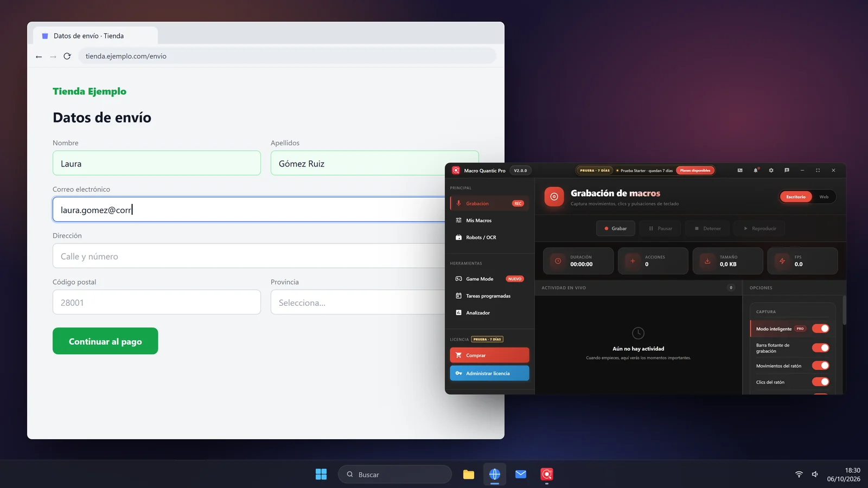Open the Analizador tool
Screen dimensions: 868x488
pyautogui.click(x=489, y=313)
